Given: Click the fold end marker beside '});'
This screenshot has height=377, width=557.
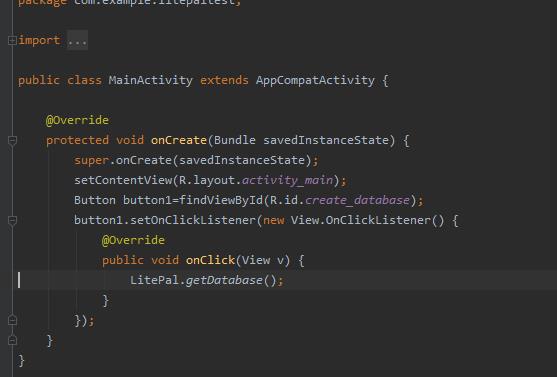Looking at the screenshot, I should point(12,321).
